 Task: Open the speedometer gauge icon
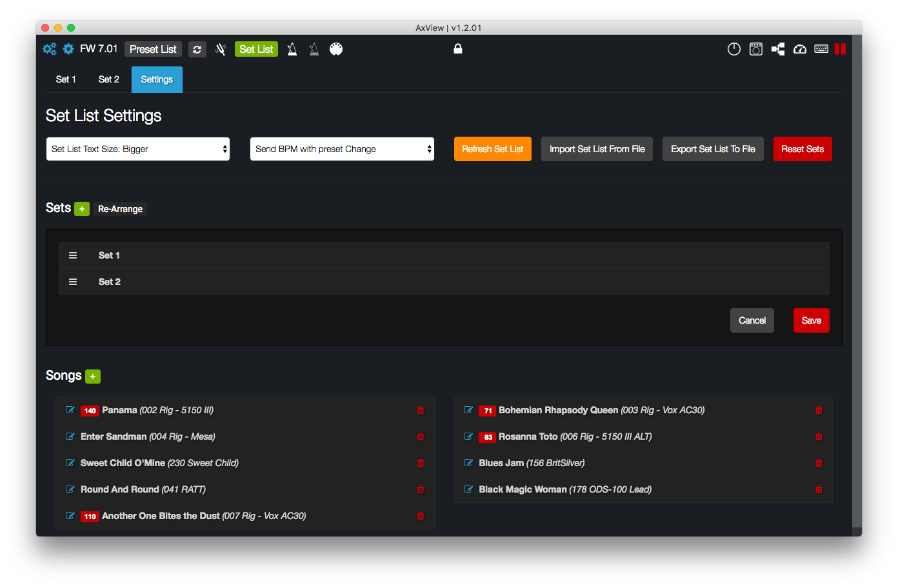(800, 49)
